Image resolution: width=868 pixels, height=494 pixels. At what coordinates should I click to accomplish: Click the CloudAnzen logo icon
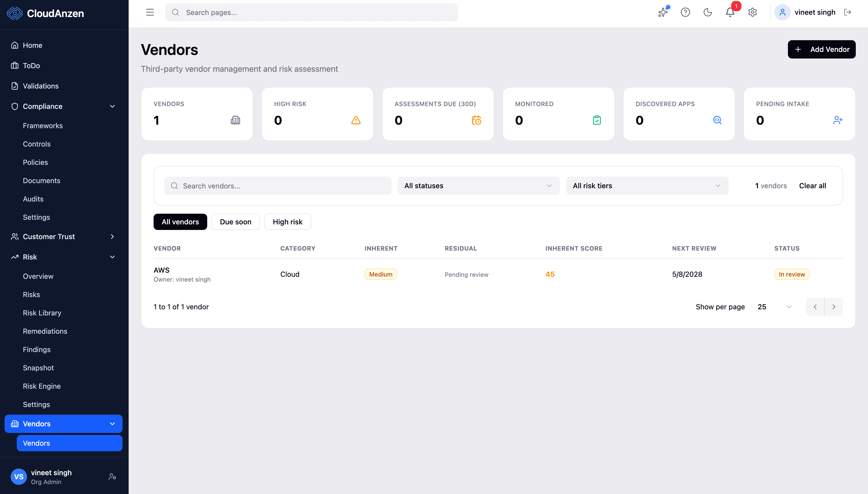pyautogui.click(x=14, y=13)
